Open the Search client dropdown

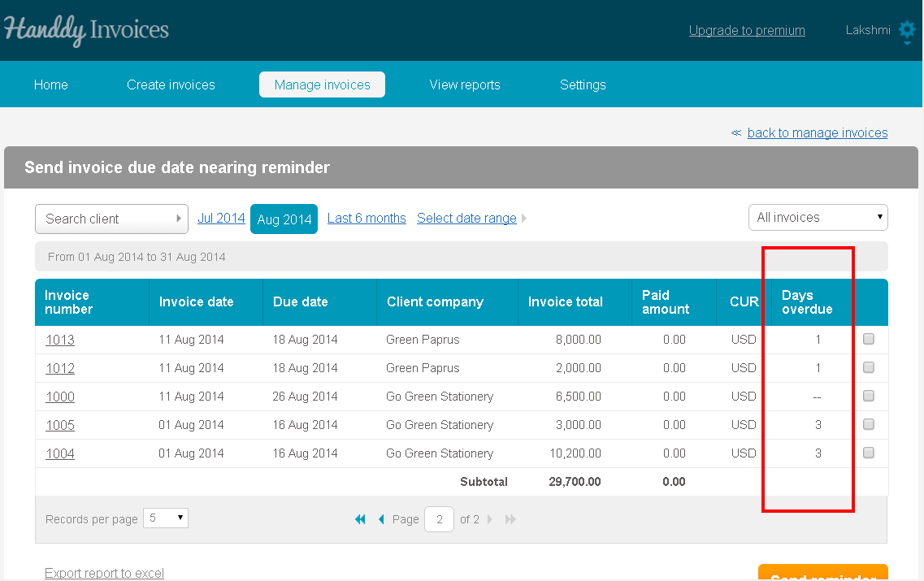(112, 219)
